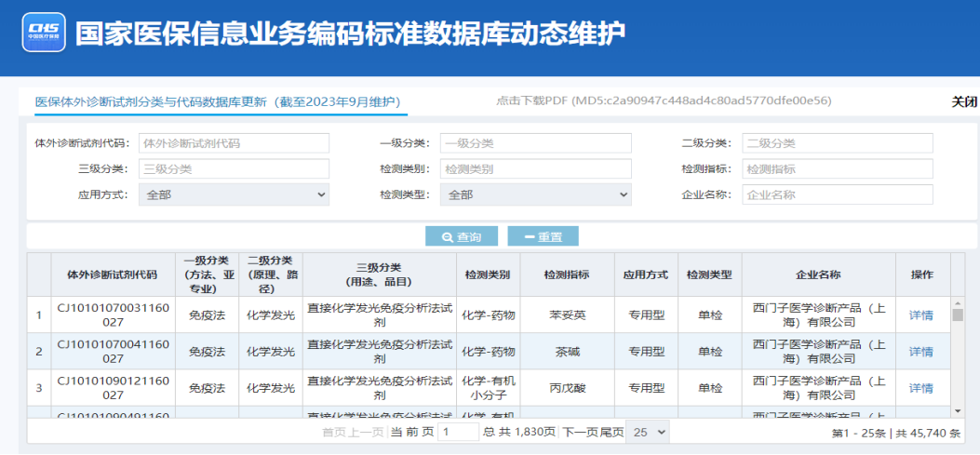
Task: Open the page size dropdown showing 25
Action: pos(648,432)
